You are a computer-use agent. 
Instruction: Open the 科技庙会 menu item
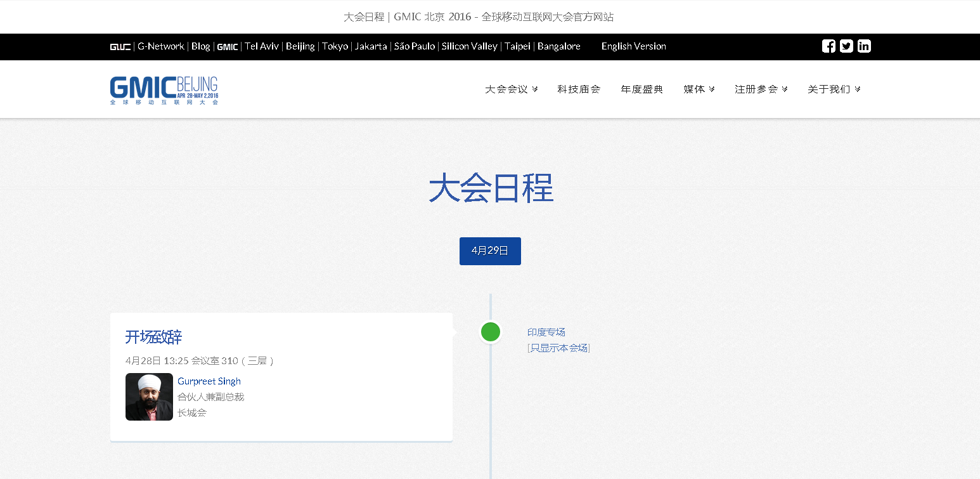(x=579, y=89)
